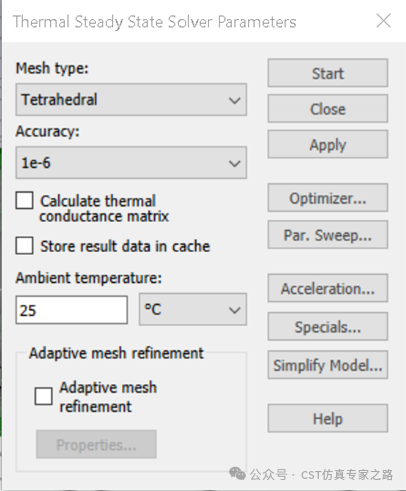Apply the solver settings
Image resolution: width=406 pixels, height=491 pixels.
pos(328,144)
